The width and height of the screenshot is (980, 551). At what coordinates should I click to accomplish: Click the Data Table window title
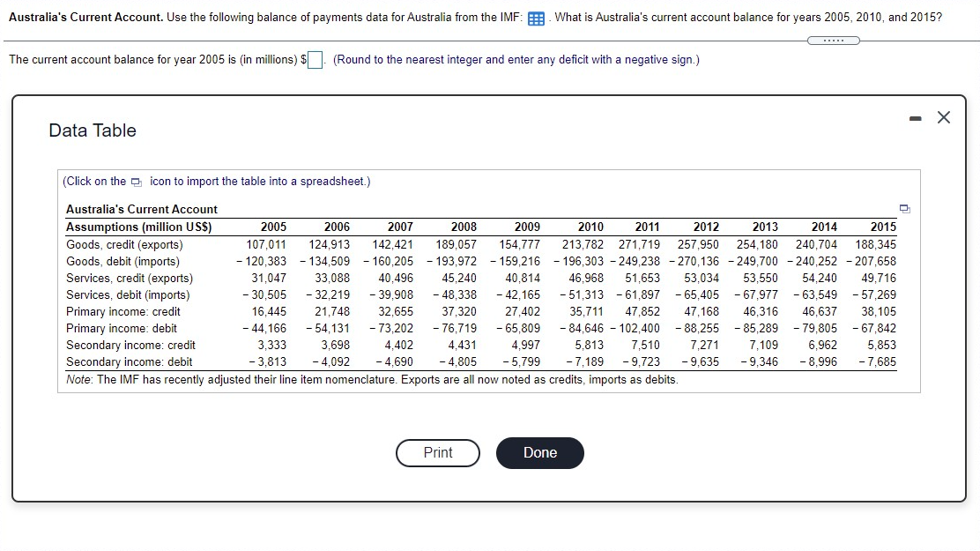click(92, 130)
